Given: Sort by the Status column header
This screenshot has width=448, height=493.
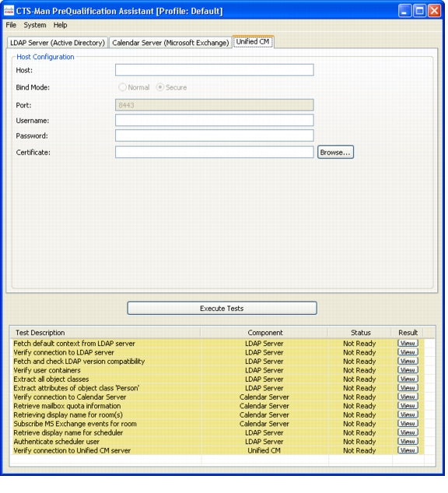Looking at the screenshot, I should (x=360, y=332).
